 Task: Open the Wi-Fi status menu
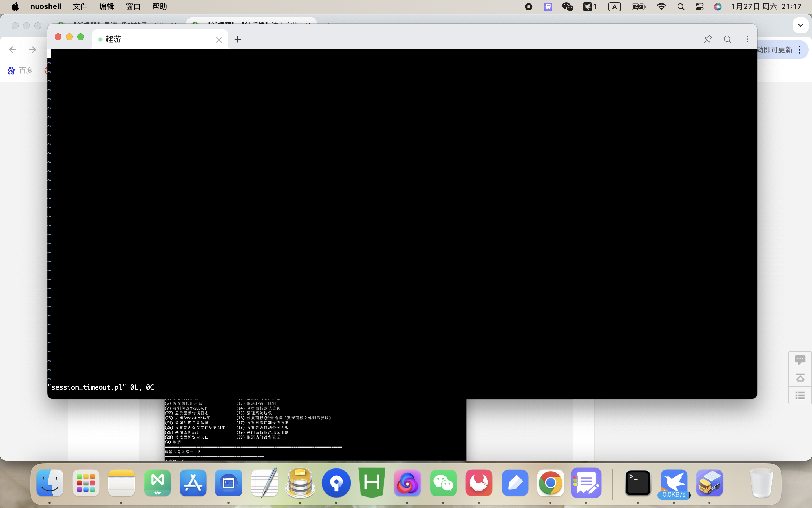(x=661, y=7)
